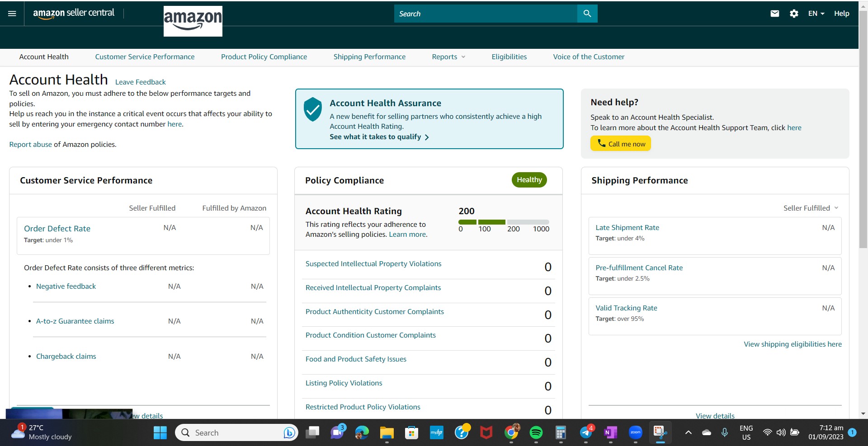This screenshot has height=446, width=868.
Task: Open A-to-z Guarantee claims link
Action: [x=75, y=321]
